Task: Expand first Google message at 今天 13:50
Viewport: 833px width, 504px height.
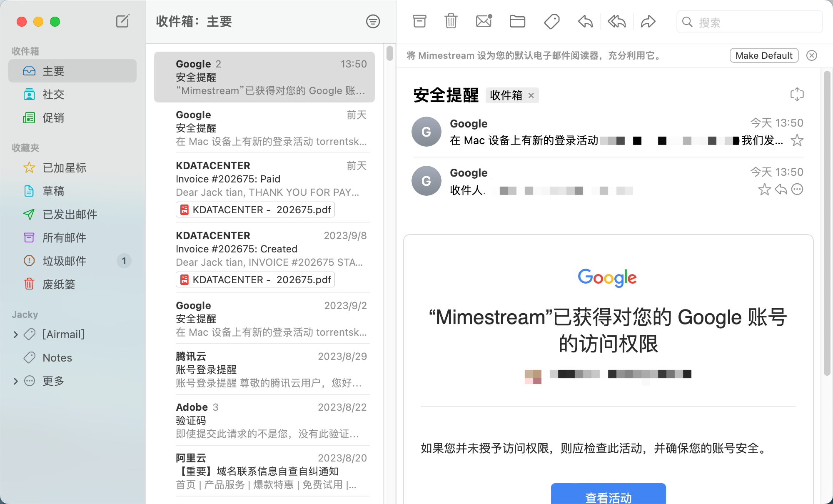Action: [608, 132]
